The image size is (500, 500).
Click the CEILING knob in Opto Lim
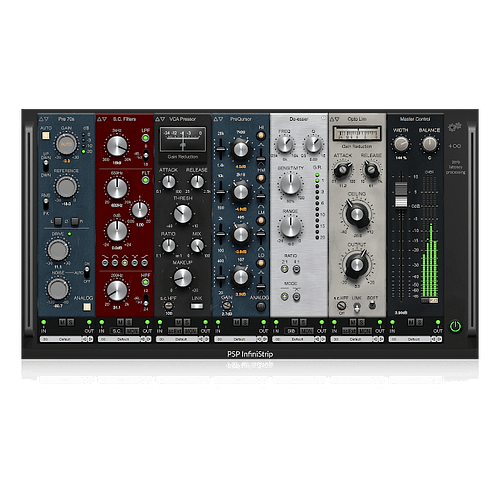(x=357, y=214)
